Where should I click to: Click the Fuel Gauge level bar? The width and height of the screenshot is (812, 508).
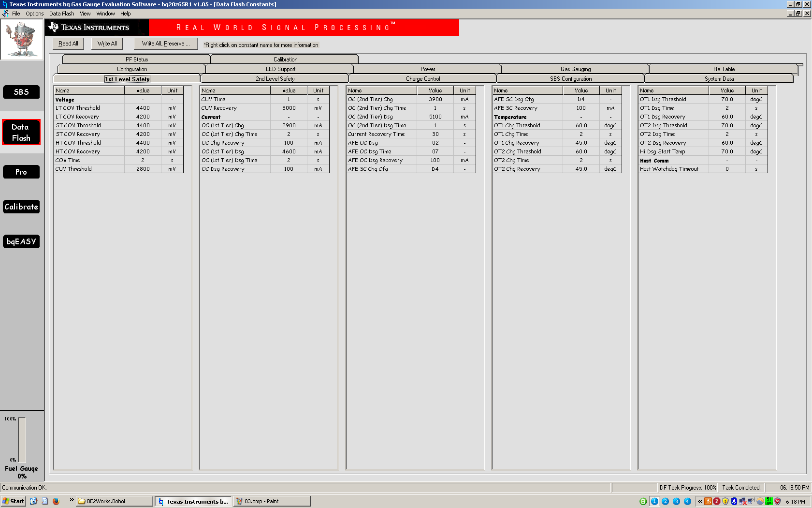pos(22,440)
